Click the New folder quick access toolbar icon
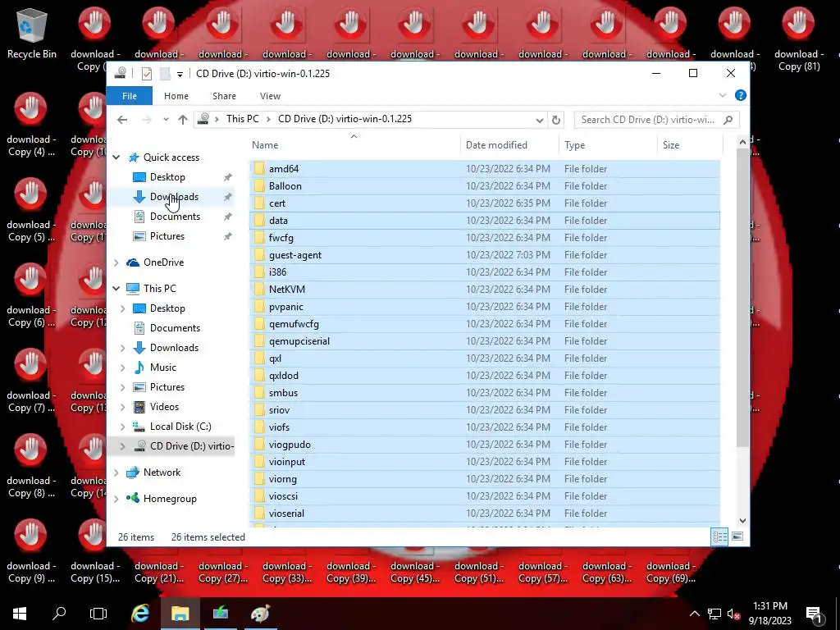This screenshot has height=630, width=840. click(x=166, y=73)
